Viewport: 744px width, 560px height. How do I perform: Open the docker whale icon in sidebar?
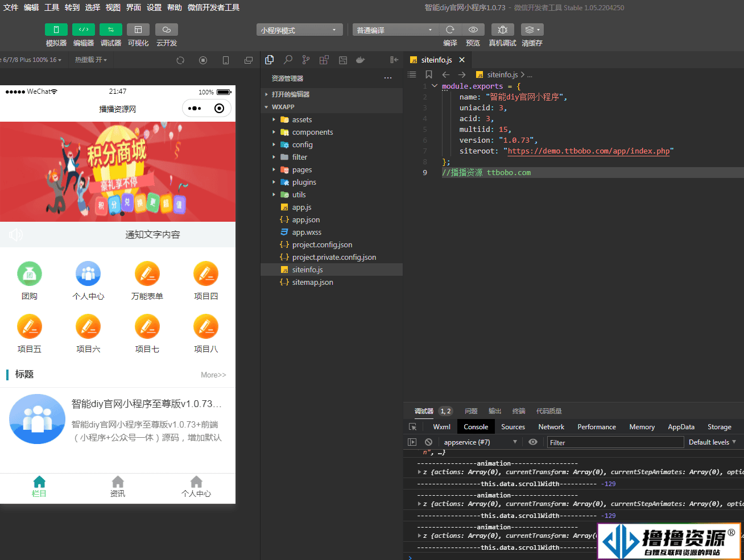(360, 60)
